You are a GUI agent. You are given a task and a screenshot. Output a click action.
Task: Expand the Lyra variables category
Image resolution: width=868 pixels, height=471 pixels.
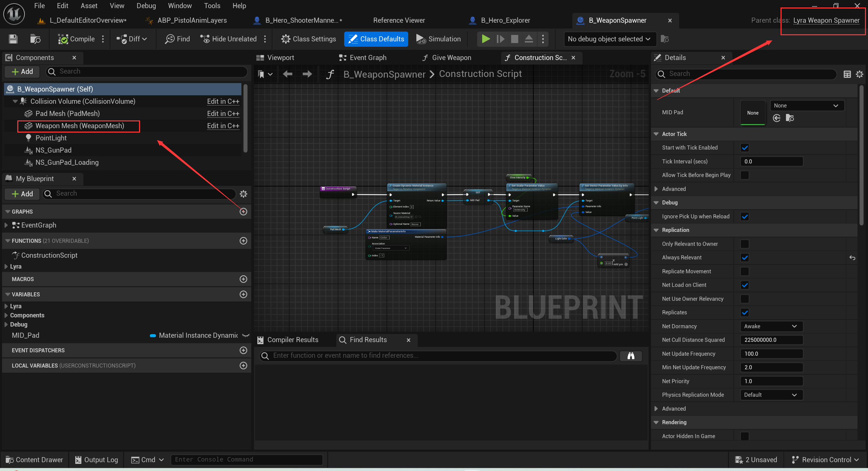tap(6, 306)
